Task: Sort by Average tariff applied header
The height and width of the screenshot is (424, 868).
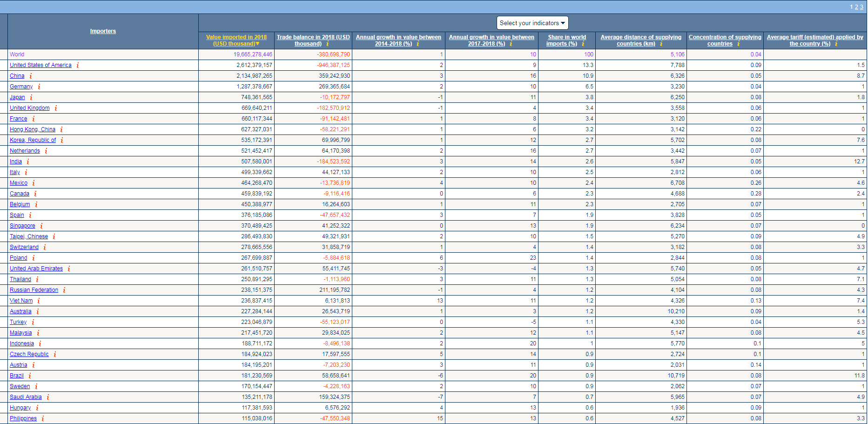Action: (815, 40)
